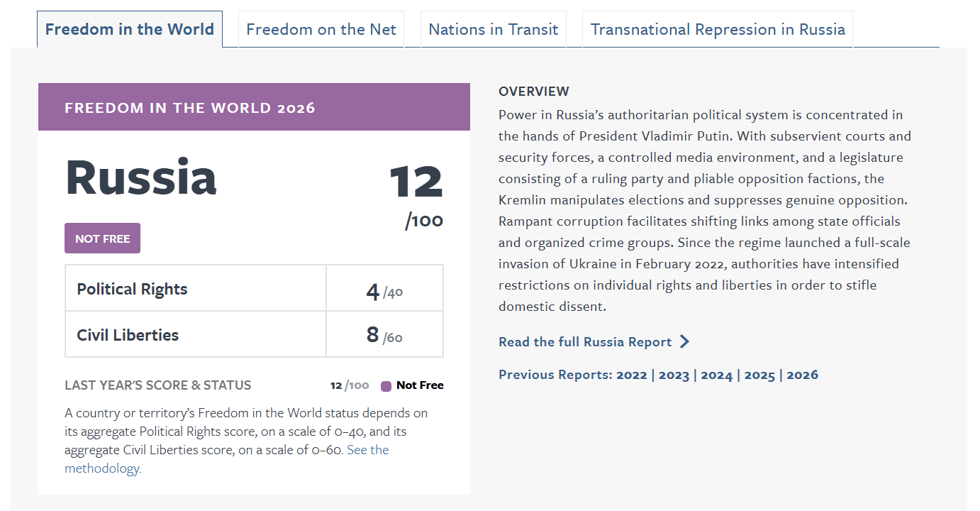The height and width of the screenshot is (511, 980).
Task: Open the 2022 previous report
Action: coord(631,375)
